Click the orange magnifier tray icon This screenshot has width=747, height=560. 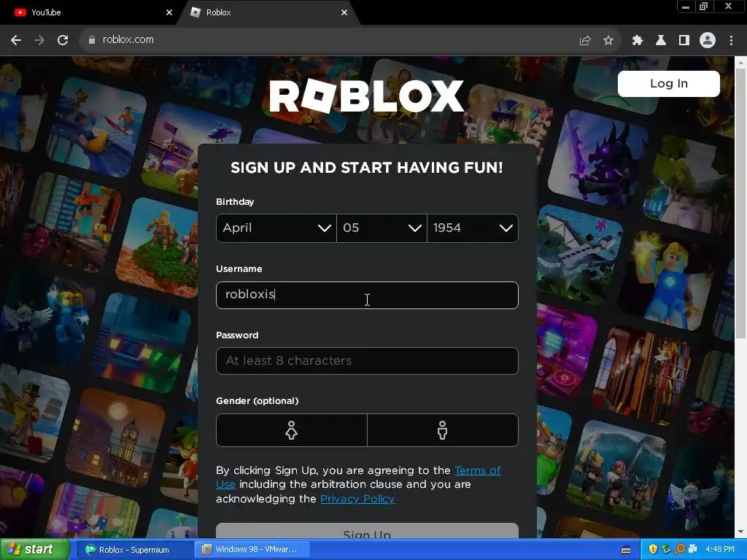tap(680, 550)
